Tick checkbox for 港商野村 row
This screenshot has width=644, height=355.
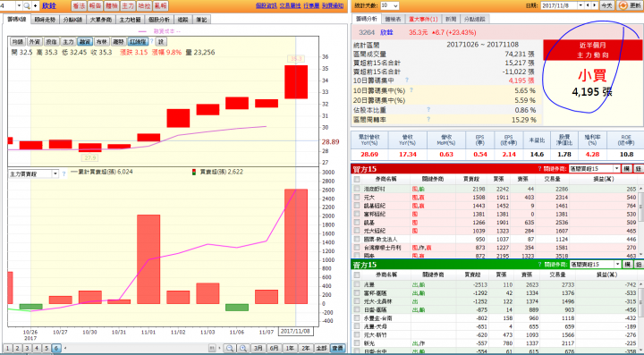click(x=357, y=189)
